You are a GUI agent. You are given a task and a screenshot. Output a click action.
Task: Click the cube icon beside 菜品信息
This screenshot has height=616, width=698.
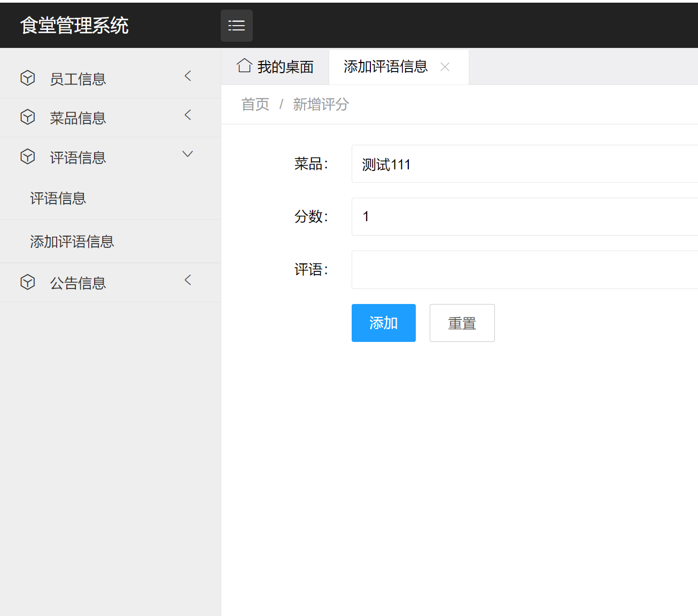28,117
